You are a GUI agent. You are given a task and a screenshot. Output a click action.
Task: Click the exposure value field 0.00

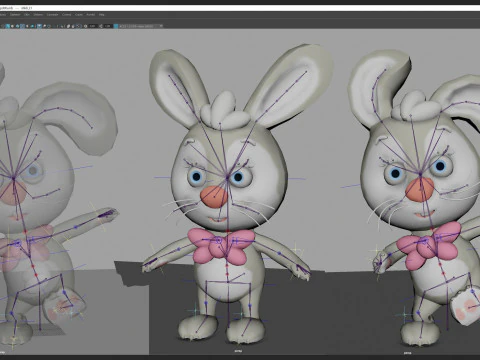[x=93, y=26]
